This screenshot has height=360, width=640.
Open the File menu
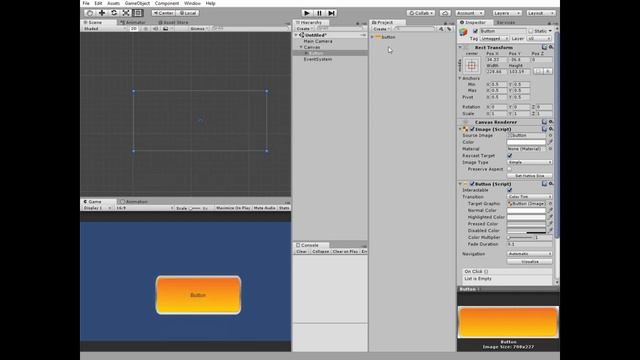86,3
